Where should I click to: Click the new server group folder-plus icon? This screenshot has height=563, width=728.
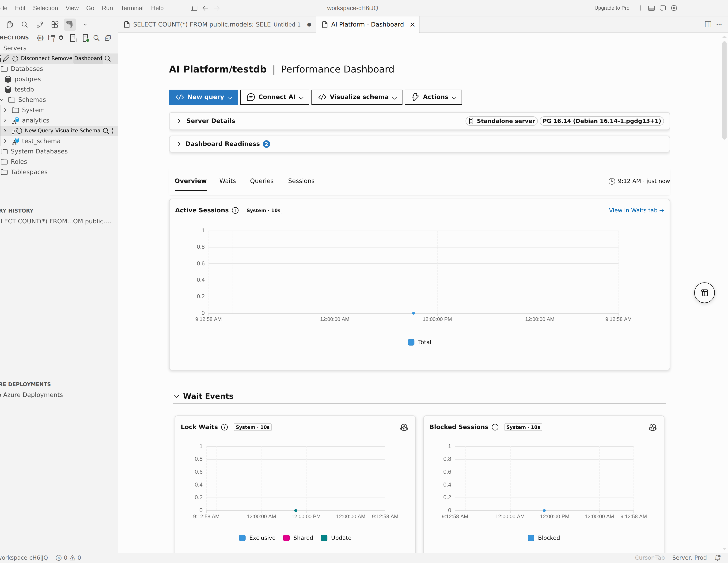[x=52, y=38]
